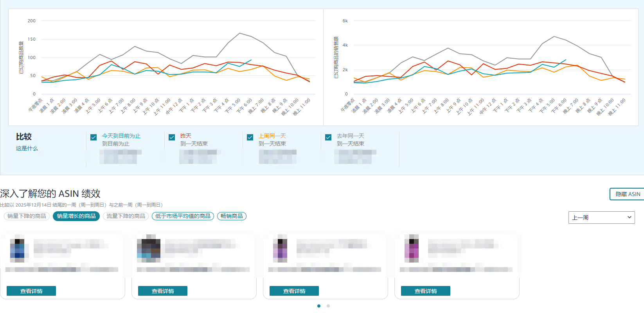This screenshot has width=644, height=313.
Task: Click the 隐藏 ASIN button
Action: [x=627, y=194]
